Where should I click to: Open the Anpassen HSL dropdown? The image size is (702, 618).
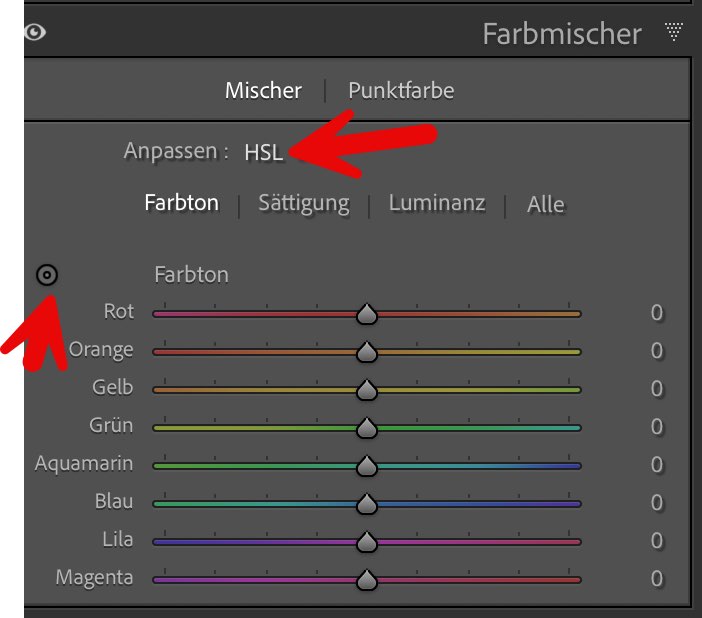tap(264, 152)
